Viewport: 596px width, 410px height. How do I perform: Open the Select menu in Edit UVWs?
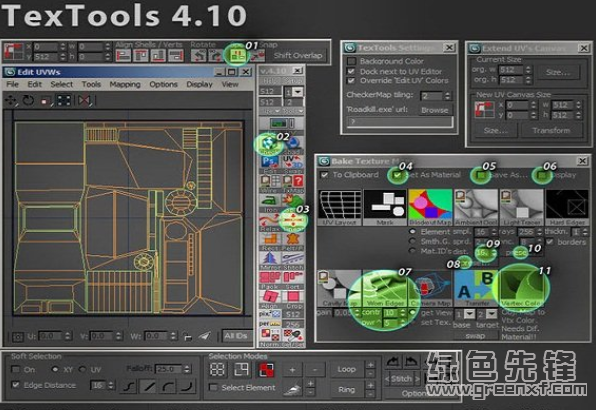coord(62,84)
